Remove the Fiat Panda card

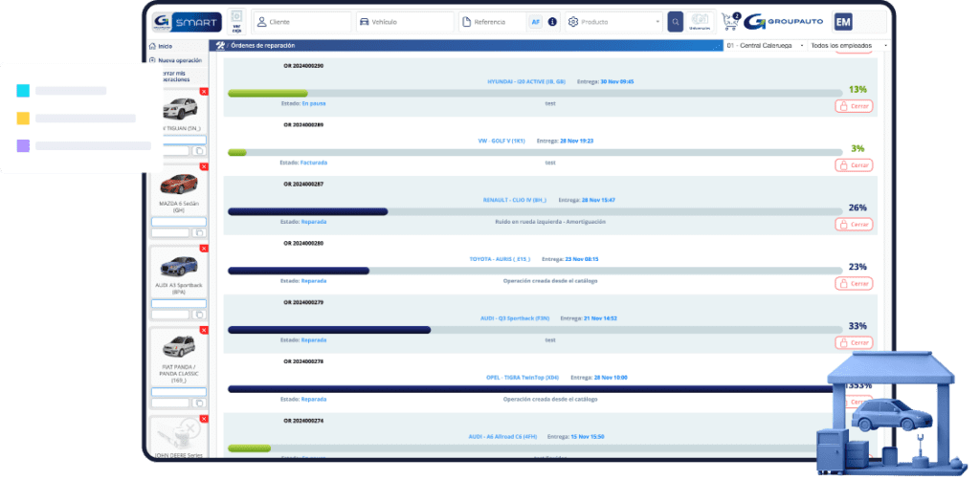204,330
